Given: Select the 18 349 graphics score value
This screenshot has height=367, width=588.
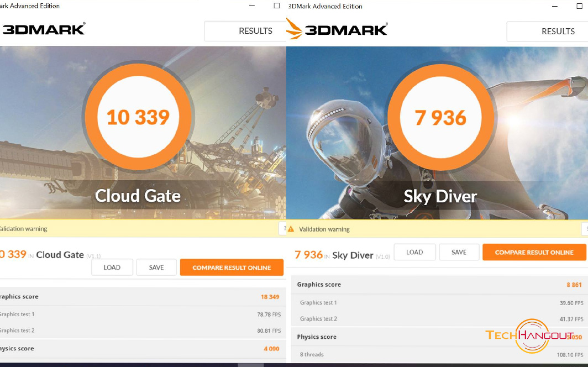Looking at the screenshot, I should pyautogui.click(x=270, y=297).
